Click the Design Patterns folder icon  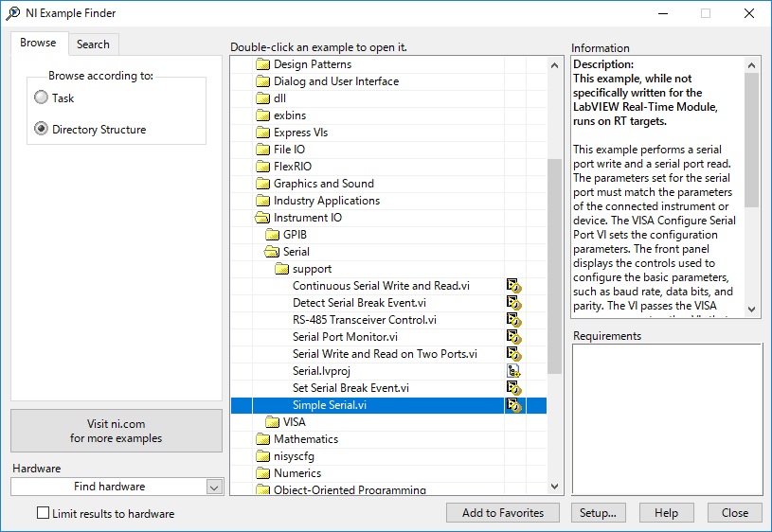coord(263,64)
